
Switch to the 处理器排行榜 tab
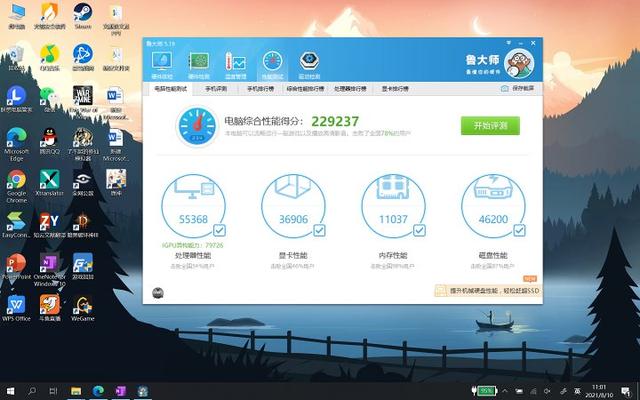pyautogui.click(x=350, y=89)
